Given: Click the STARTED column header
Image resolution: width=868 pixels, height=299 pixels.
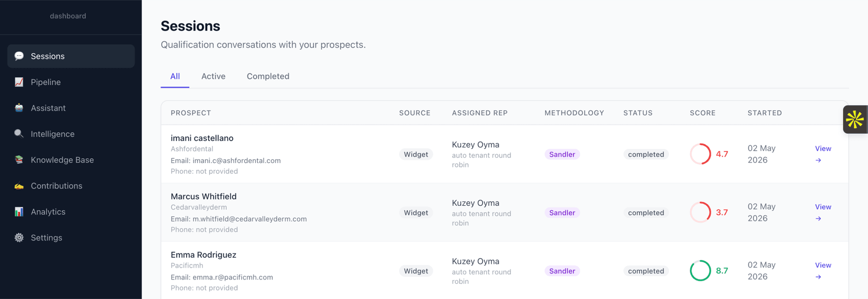Looking at the screenshot, I should (x=764, y=113).
